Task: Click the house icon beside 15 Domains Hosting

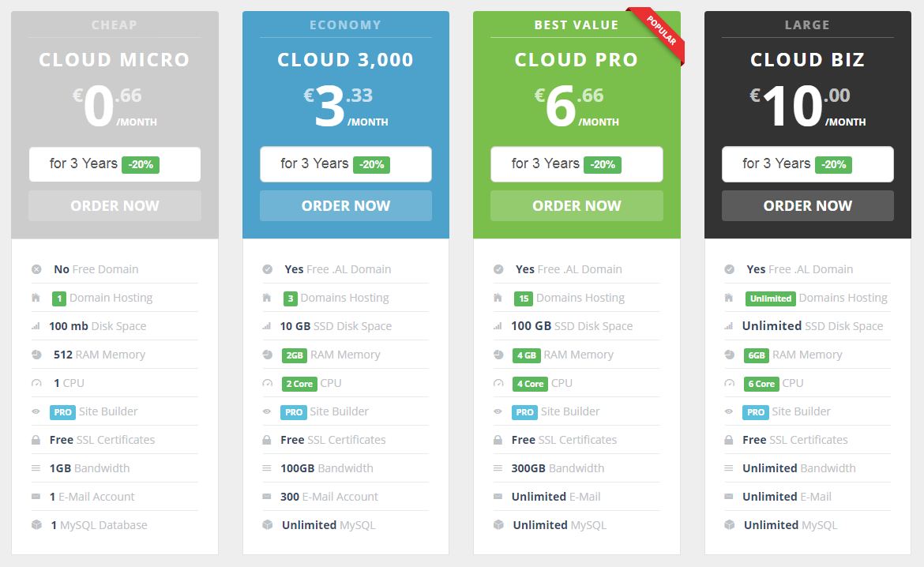Action: [498, 298]
